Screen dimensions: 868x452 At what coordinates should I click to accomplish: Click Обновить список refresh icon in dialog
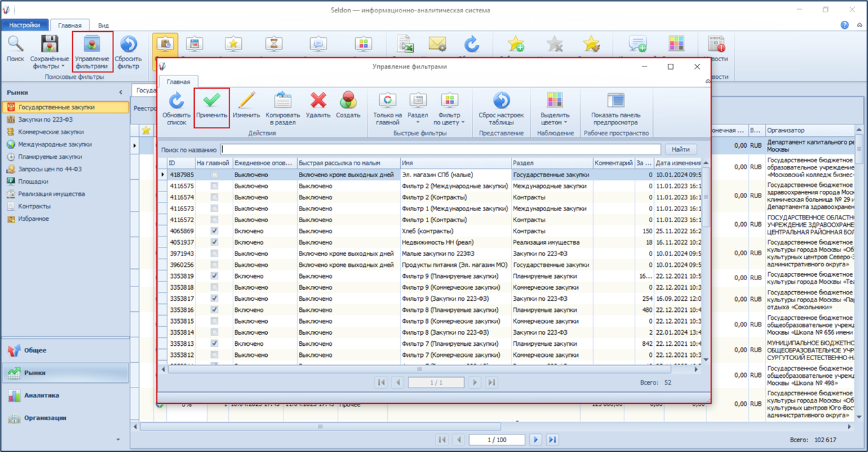[176, 101]
